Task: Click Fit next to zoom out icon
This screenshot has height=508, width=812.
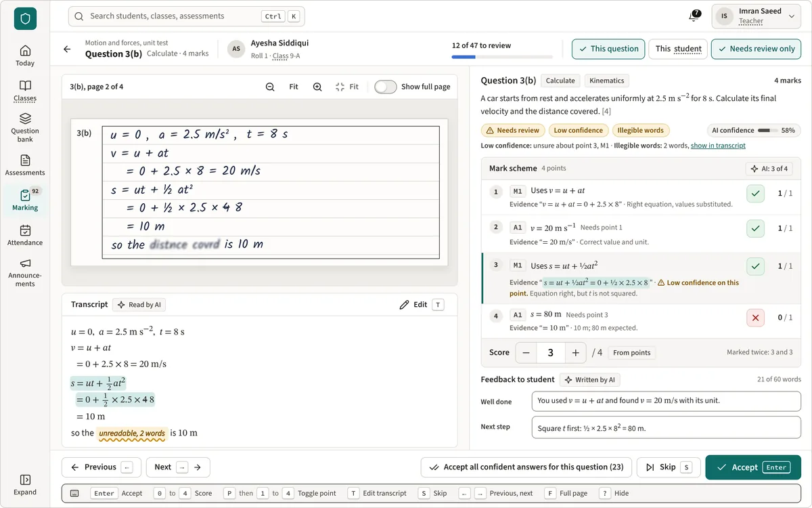Action: point(294,87)
